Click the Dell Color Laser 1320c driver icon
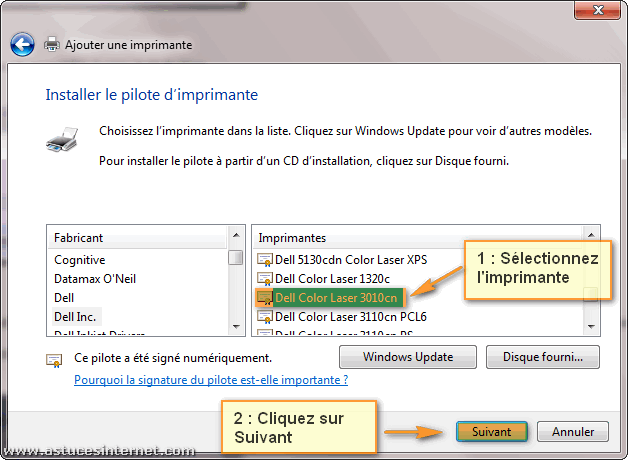Screen dimensions: 628x460 point(265,279)
